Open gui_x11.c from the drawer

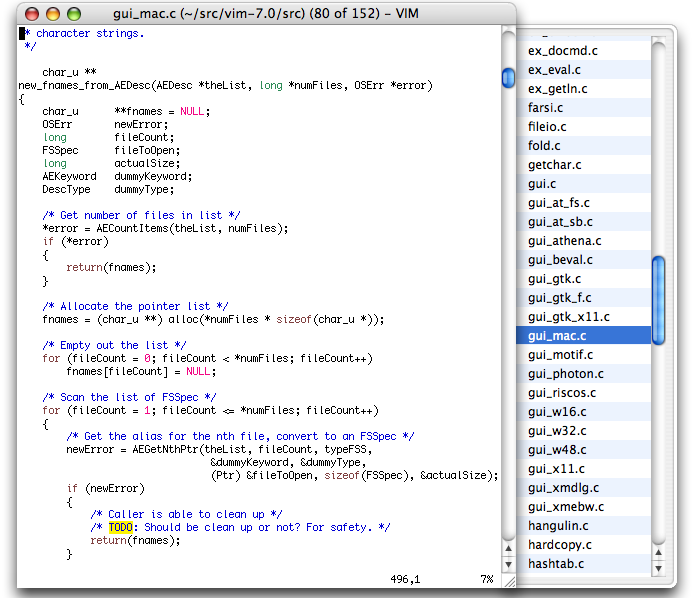(x=583, y=469)
